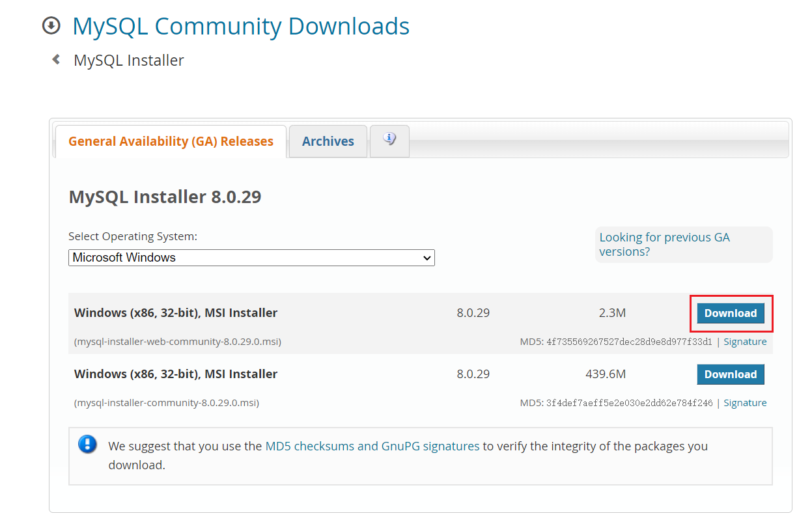
Task: Click the blue info icon in suggestion box
Action: click(x=87, y=445)
